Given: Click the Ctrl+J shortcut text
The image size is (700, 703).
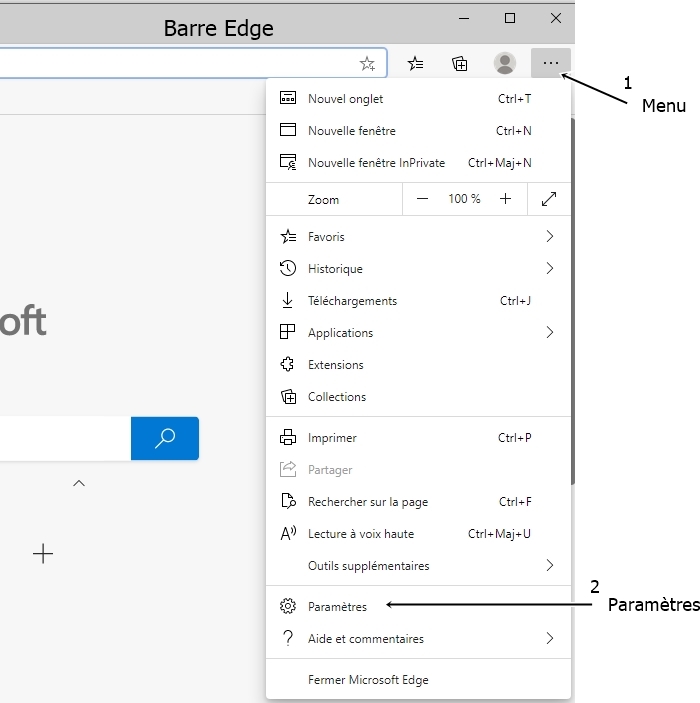Looking at the screenshot, I should tap(516, 300).
